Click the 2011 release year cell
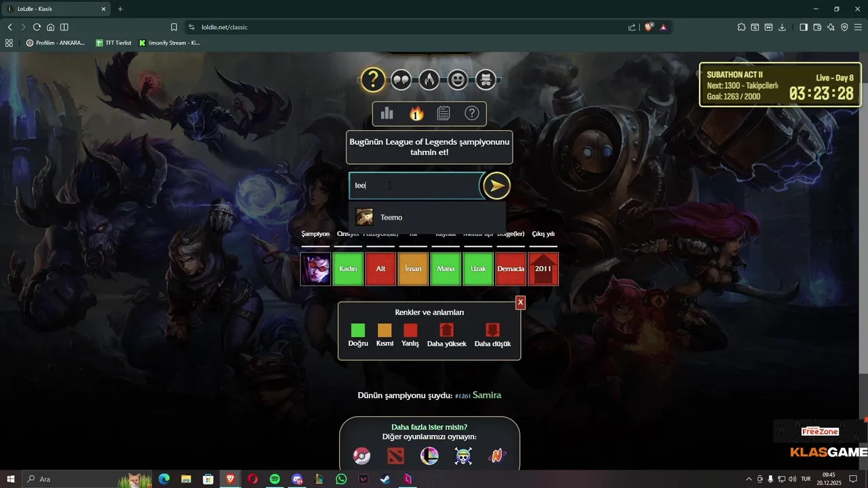This screenshot has height=488, width=868. coord(543,269)
